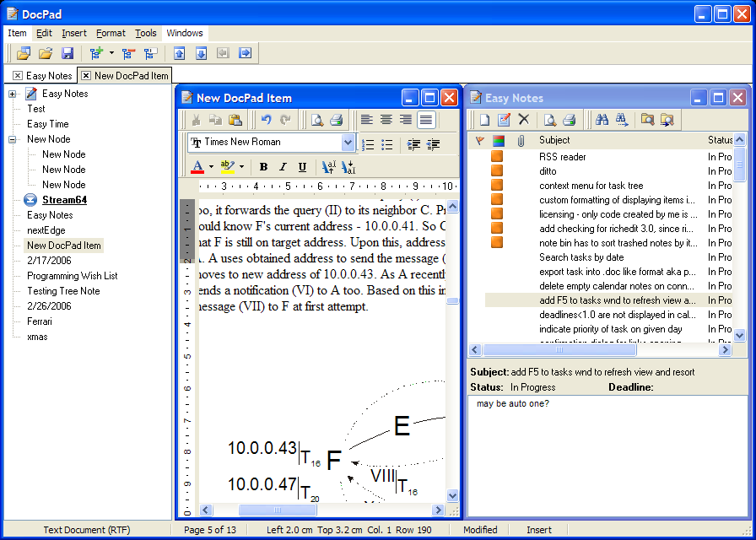Click the folder search icon in Easy Notes
The image size is (756, 540).
click(647, 120)
